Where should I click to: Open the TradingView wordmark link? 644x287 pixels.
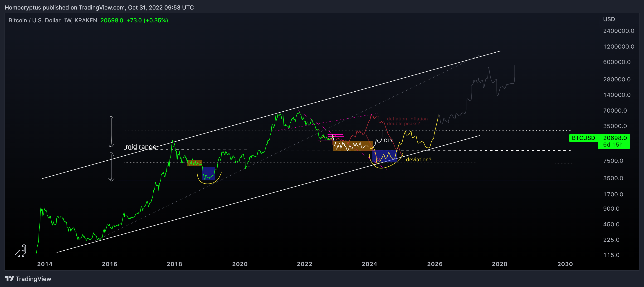click(x=34, y=279)
